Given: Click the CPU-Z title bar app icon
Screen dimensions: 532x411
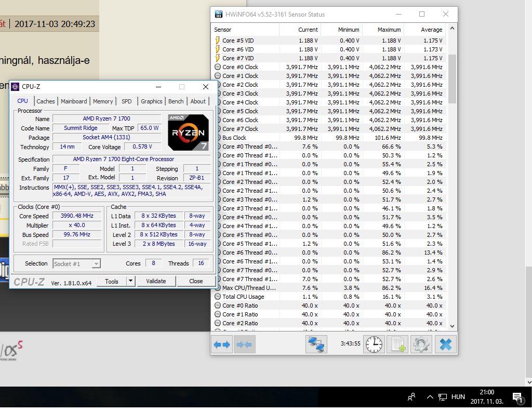Looking at the screenshot, I should 15,87.
